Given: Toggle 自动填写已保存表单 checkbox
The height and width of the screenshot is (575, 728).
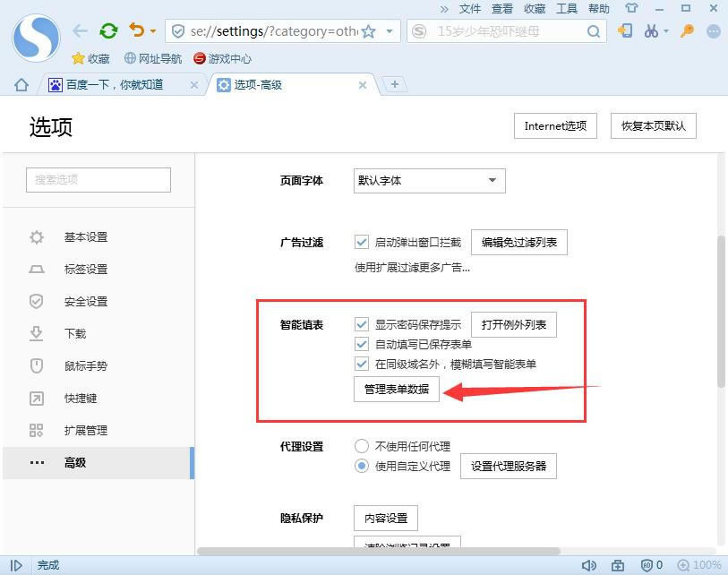Looking at the screenshot, I should (362, 344).
